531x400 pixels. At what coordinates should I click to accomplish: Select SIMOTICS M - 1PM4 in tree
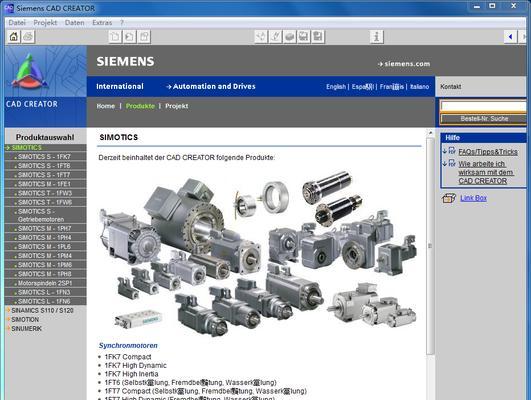tap(44, 256)
